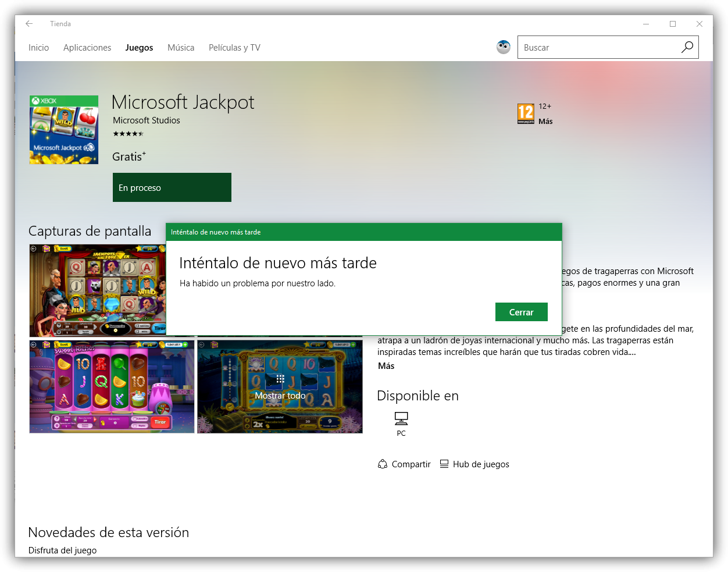Viewport: 728px width, 572px height.
Task: Click the Gratis price label
Action: [x=129, y=157]
